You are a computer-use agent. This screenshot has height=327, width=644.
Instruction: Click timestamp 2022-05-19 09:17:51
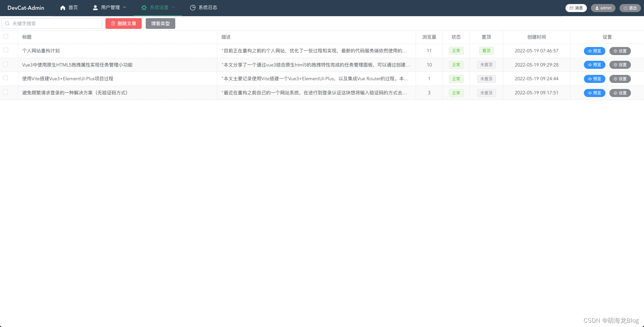click(537, 93)
